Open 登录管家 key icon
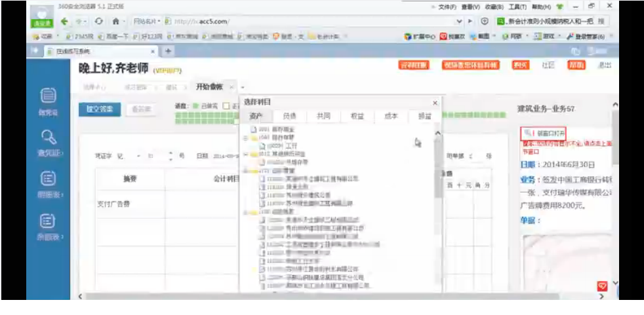This screenshot has height=315, width=644. tap(570, 37)
